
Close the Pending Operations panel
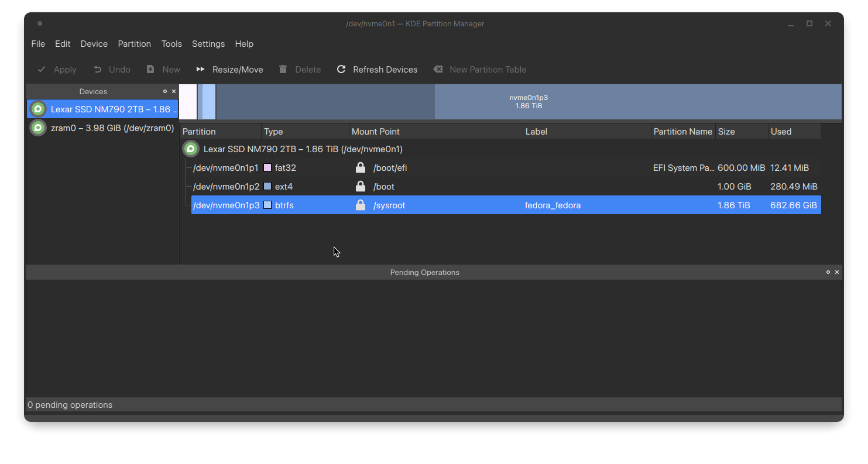[x=837, y=272]
